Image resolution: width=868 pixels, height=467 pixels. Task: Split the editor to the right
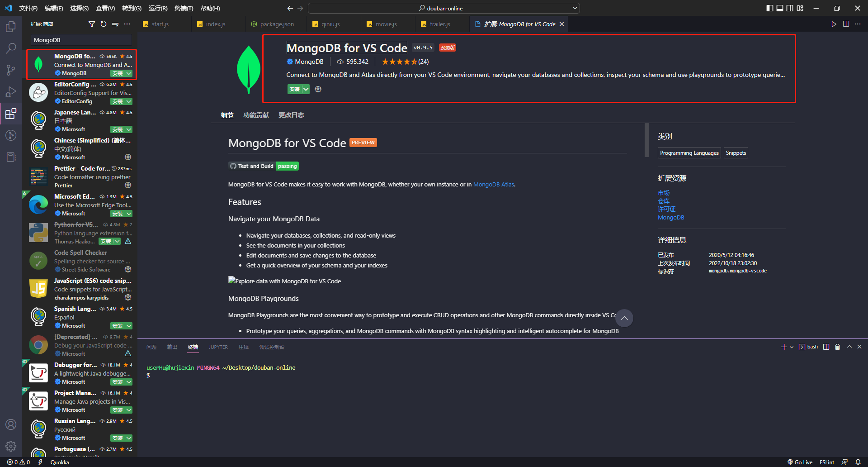click(x=846, y=24)
